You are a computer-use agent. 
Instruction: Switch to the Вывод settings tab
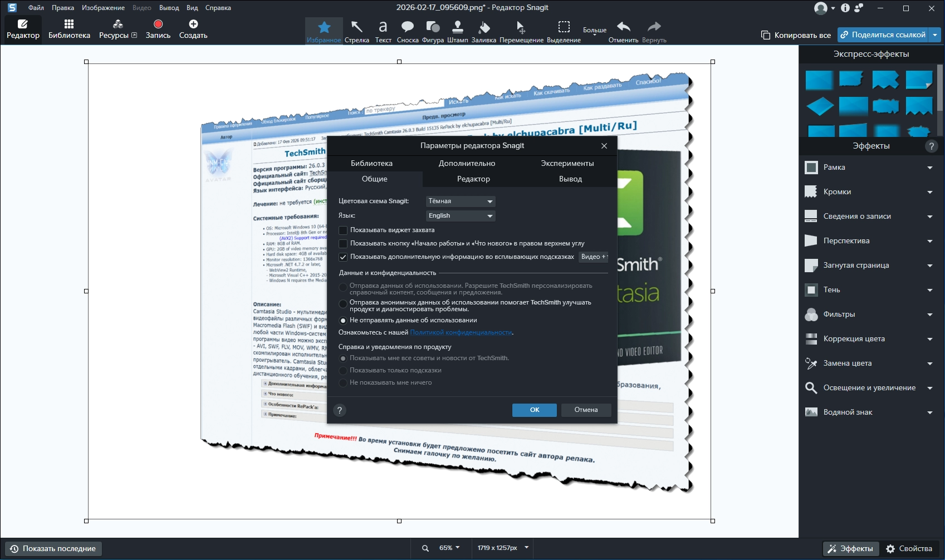pos(570,179)
